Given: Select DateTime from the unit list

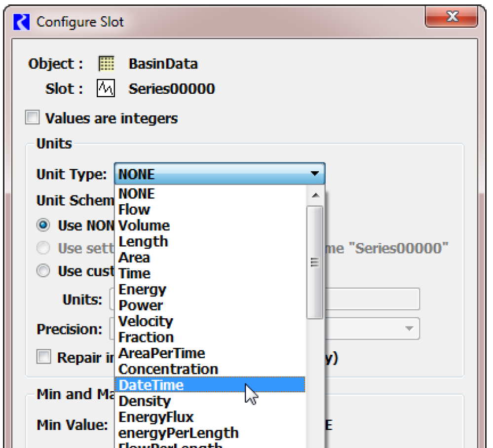Looking at the screenshot, I should (x=151, y=385).
